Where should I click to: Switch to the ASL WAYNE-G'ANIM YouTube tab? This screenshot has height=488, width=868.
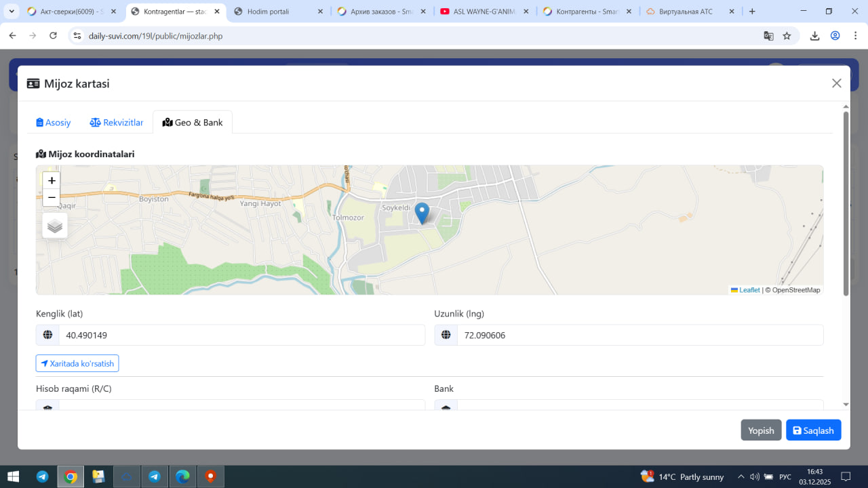(484, 12)
